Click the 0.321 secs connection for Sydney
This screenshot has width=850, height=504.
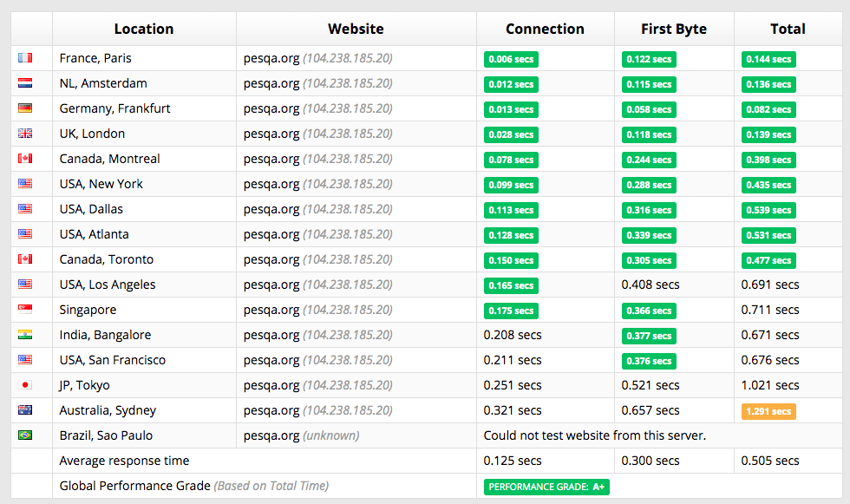[x=513, y=410]
